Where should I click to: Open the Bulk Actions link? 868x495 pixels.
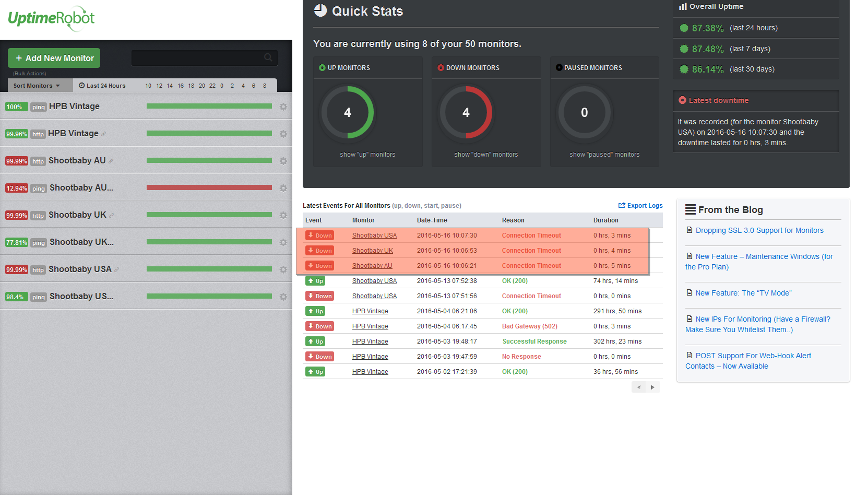tap(30, 74)
